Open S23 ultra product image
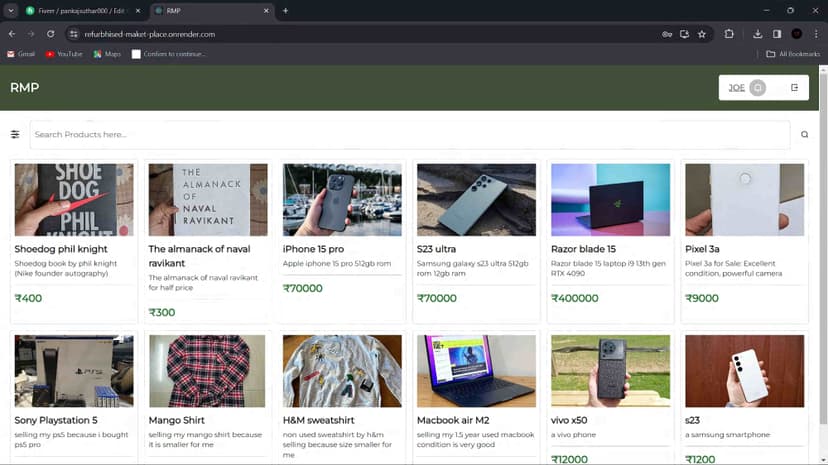The height and width of the screenshot is (465, 828). 476,200
